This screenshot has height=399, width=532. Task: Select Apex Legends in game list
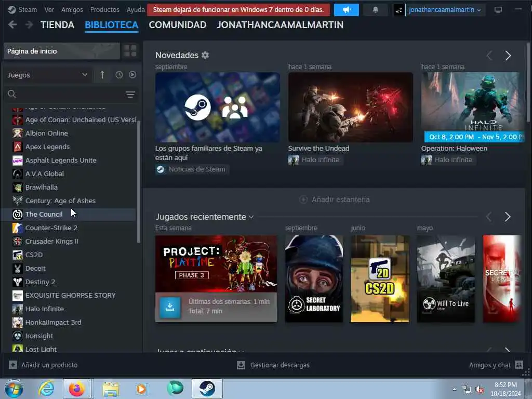[69, 147]
